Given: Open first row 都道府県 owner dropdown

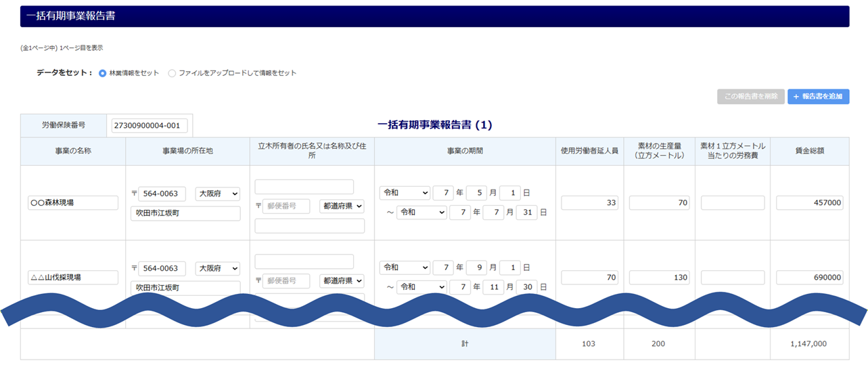Looking at the screenshot, I should coord(342,206).
